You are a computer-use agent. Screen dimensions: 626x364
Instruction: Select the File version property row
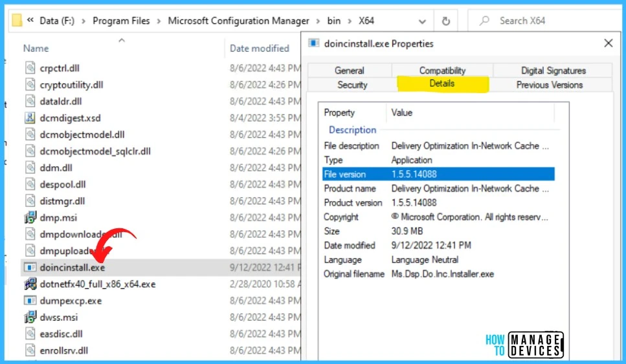(x=438, y=174)
